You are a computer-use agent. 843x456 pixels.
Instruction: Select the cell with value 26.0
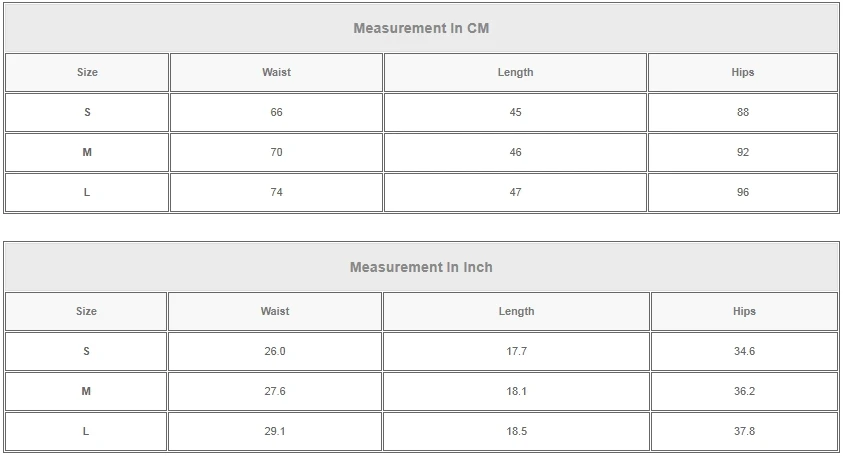click(275, 351)
